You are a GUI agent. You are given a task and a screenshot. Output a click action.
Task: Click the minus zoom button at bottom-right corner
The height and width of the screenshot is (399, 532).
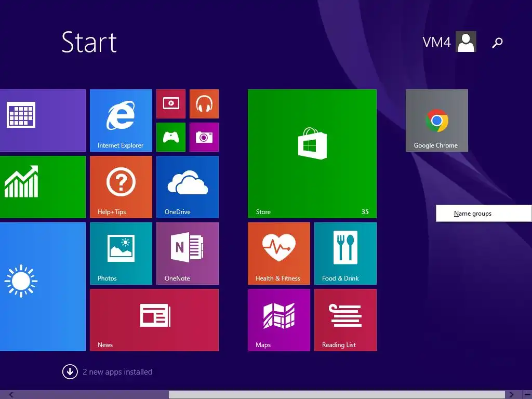527,395
